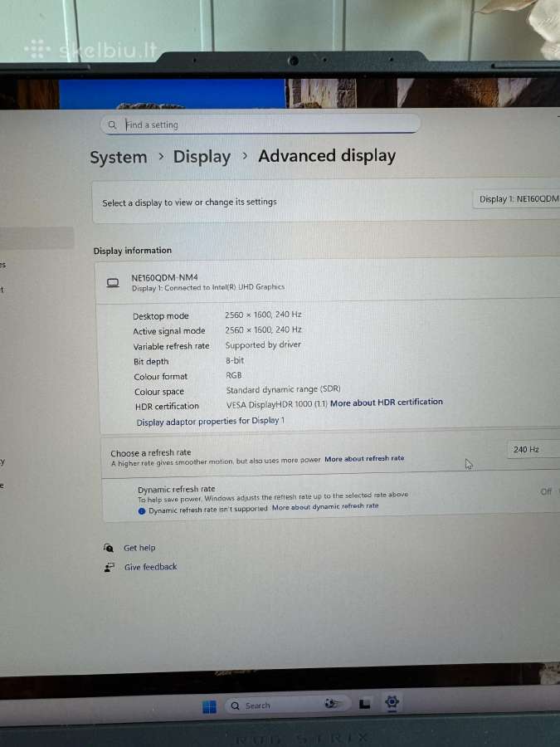Click the blue info icon for dynamic refresh
Screen dimensions: 560x747
[x=141, y=511]
